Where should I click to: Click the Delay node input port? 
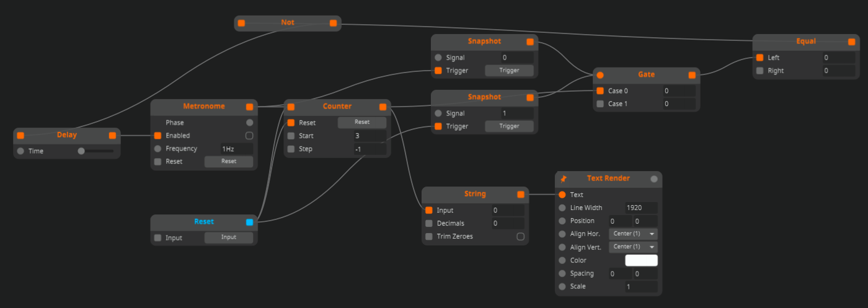[20, 135]
